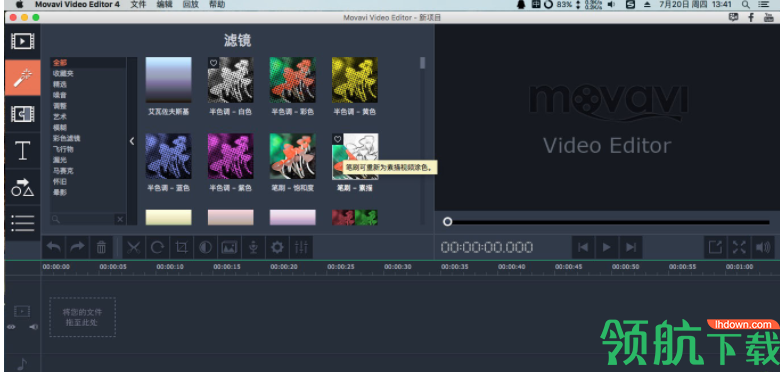Screen dimensions: 780x372
Task: Open the Apple menu
Action: [x=20, y=4]
